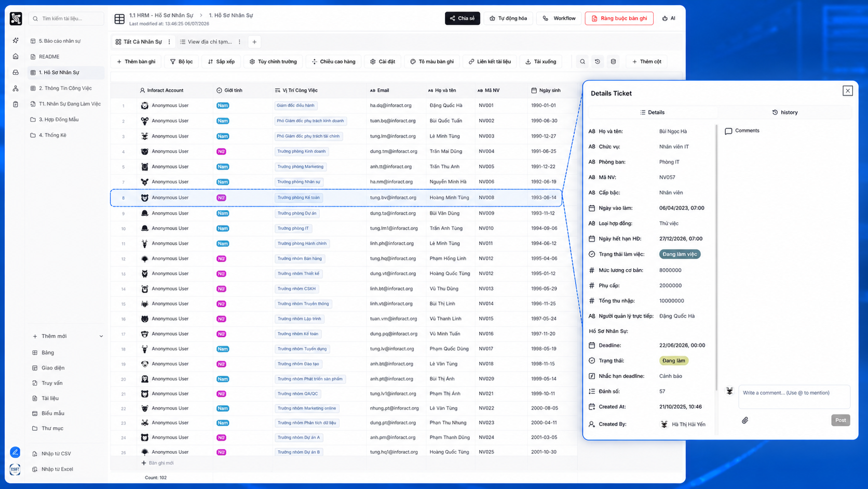Open the home icon in left rail

click(16, 56)
